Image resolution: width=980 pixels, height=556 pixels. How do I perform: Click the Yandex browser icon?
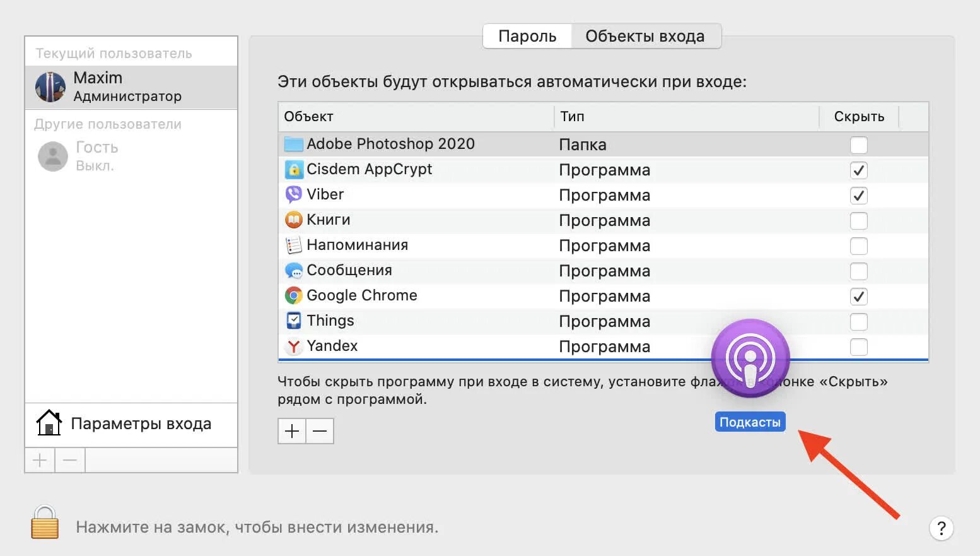tap(293, 346)
